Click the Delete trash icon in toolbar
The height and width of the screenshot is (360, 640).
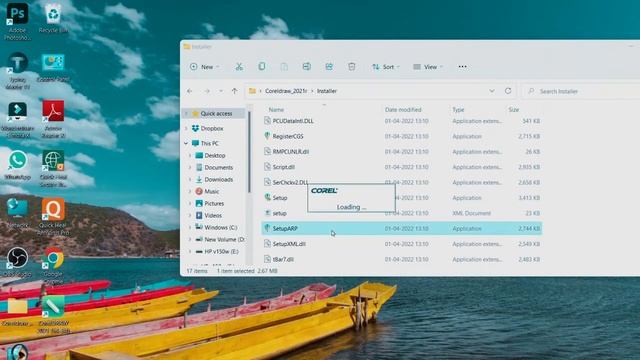click(x=351, y=67)
